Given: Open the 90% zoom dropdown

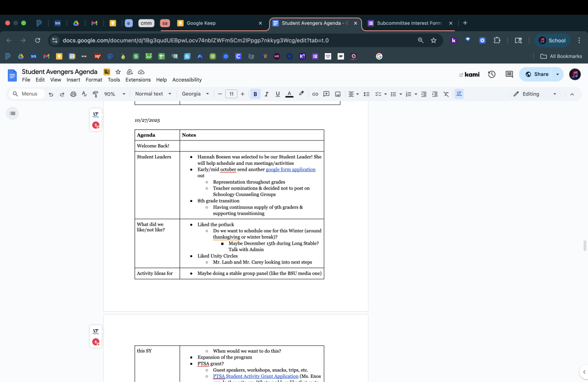Looking at the screenshot, I should coord(114,94).
